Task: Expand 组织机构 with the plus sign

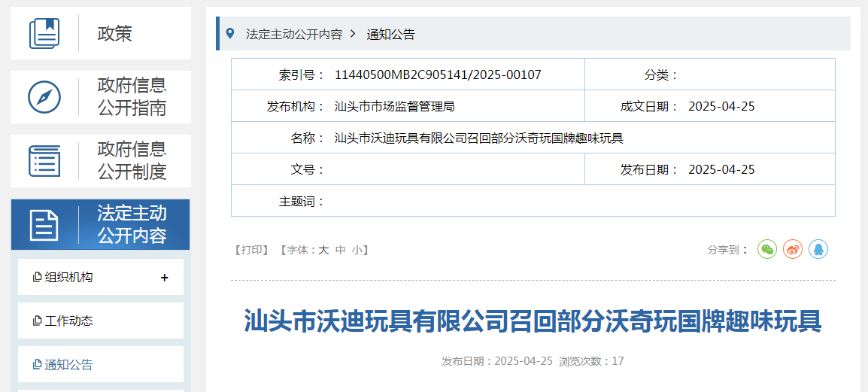Action: point(165,278)
